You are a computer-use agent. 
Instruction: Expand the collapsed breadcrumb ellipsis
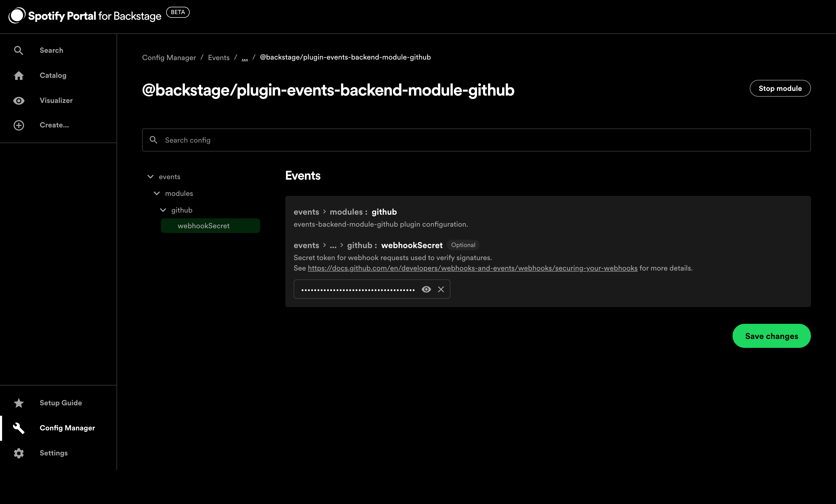pos(245,58)
